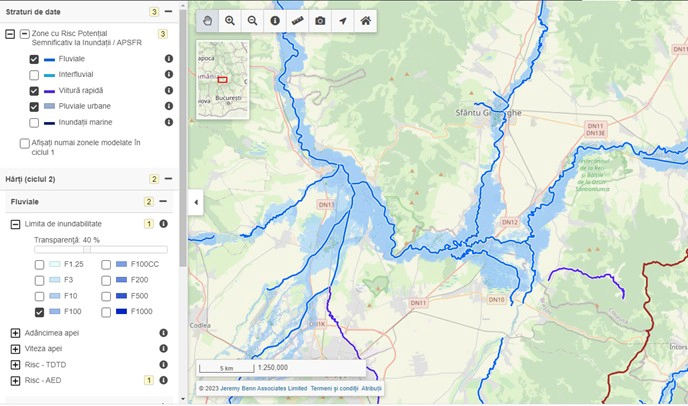This screenshot has height=406, width=688.
Task: Collapse the Straturi de date panel header
Action: 168,11
